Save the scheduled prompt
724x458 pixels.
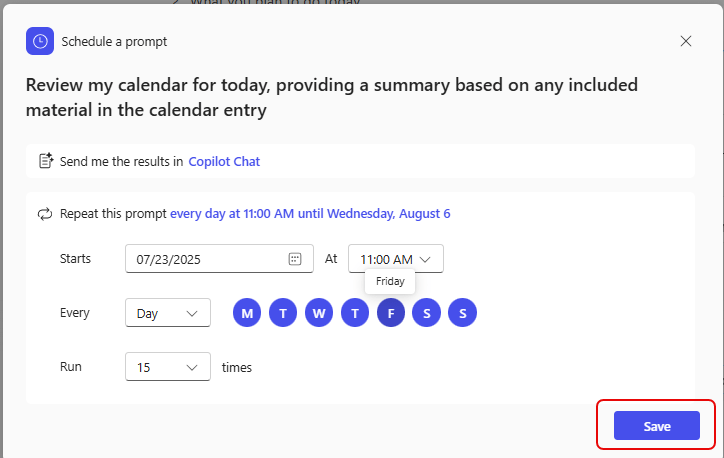pos(656,426)
